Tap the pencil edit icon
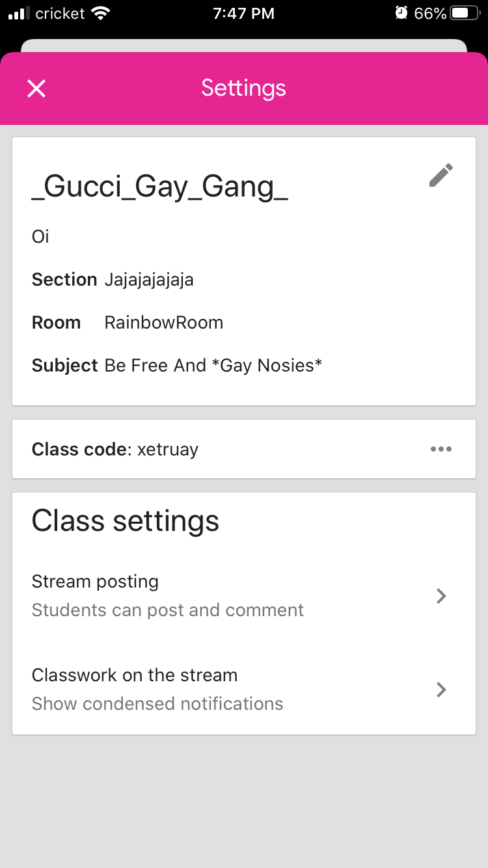 click(x=441, y=175)
